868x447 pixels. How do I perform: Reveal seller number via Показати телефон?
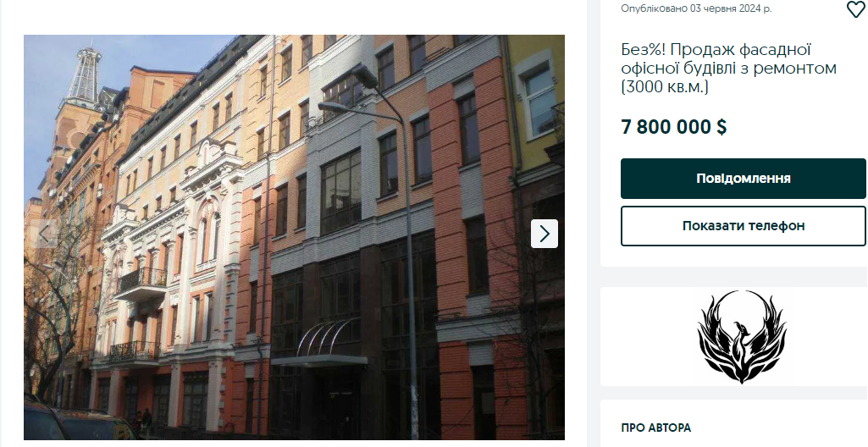[743, 226]
